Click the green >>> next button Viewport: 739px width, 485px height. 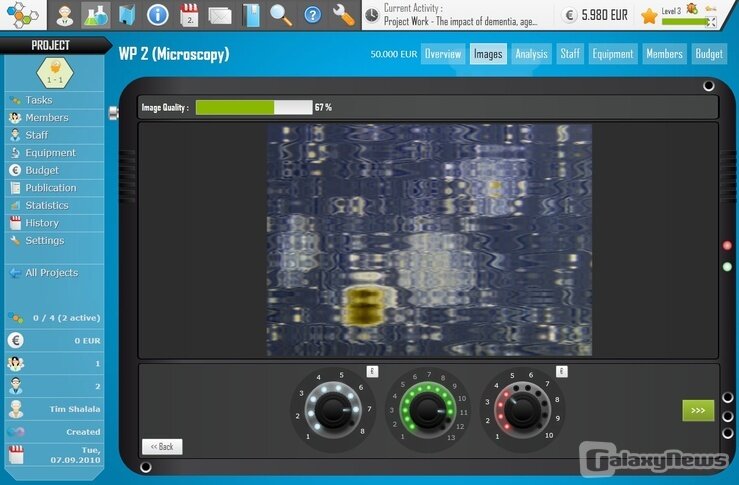pyautogui.click(x=697, y=410)
